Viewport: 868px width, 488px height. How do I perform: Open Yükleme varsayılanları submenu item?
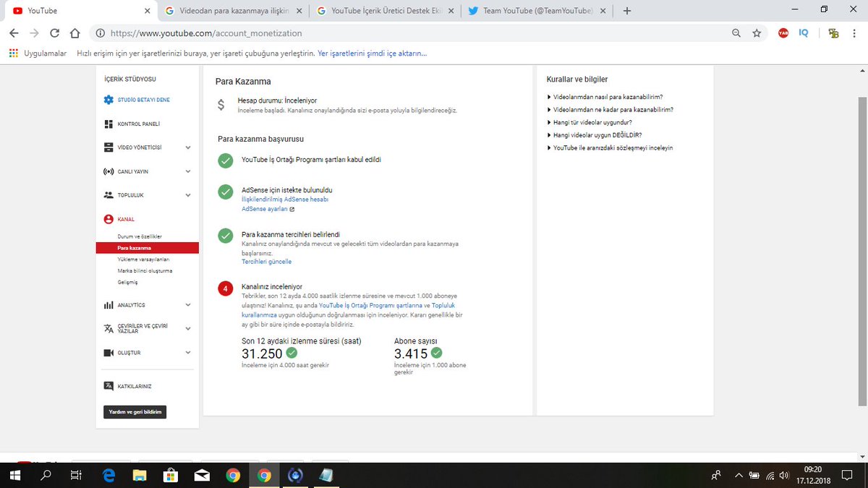tap(143, 259)
